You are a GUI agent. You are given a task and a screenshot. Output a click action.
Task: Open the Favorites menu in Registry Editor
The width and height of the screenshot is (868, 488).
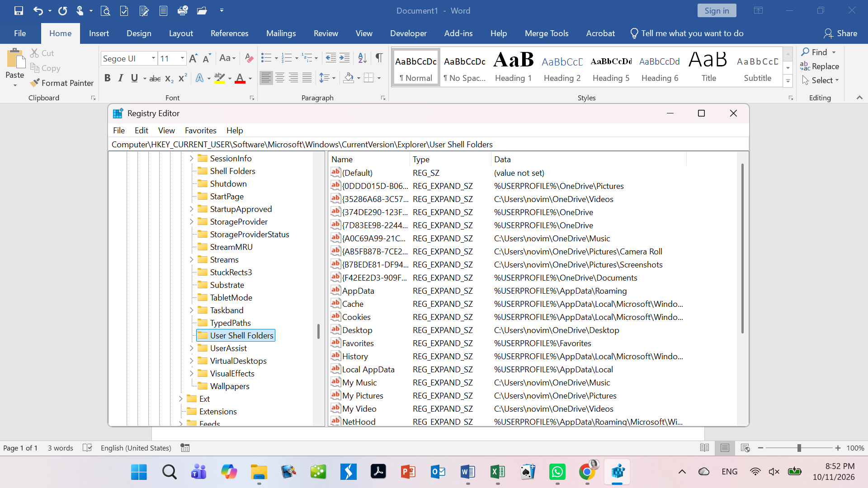pos(200,130)
